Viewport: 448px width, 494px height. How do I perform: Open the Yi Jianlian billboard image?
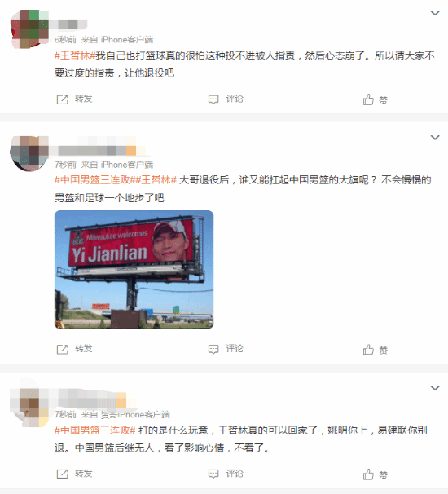[x=134, y=270]
